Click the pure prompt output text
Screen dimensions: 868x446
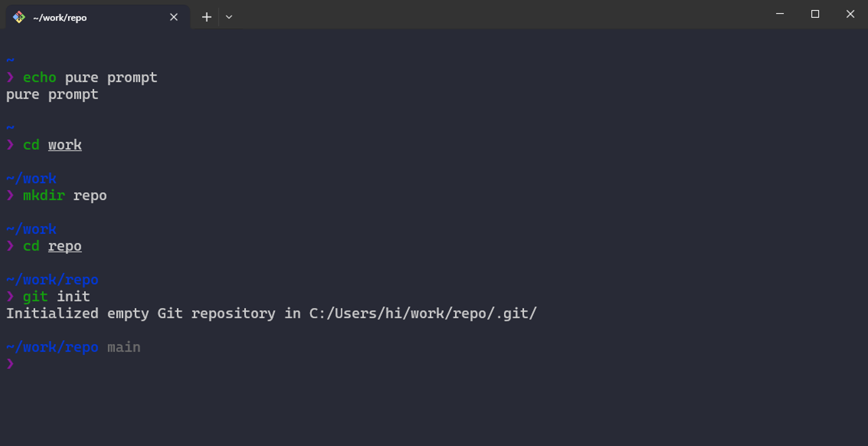52,94
